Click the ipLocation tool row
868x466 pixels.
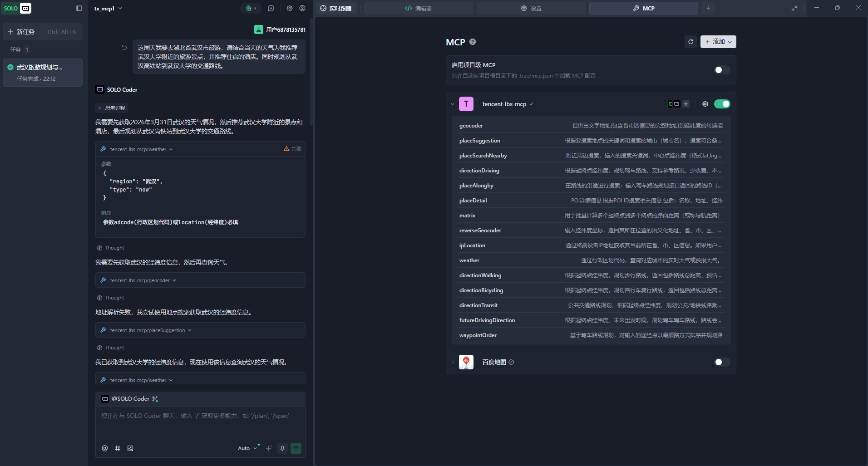pos(591,245)
